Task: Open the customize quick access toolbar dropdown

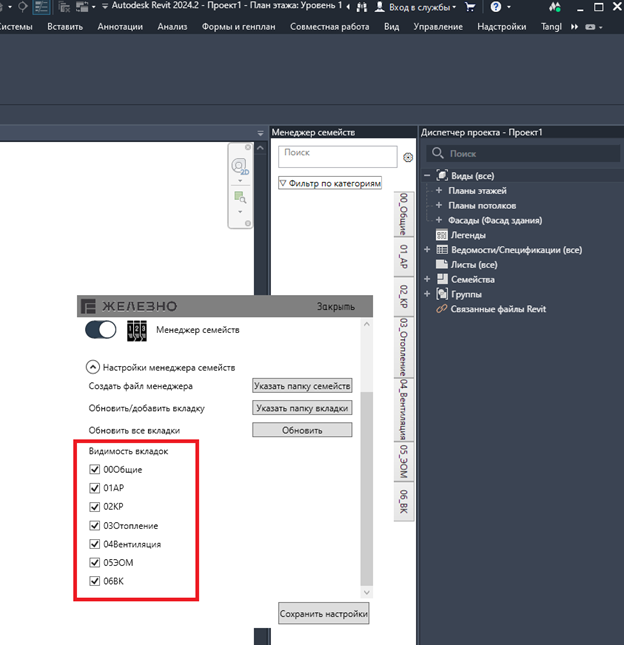Action: (105, 7)
